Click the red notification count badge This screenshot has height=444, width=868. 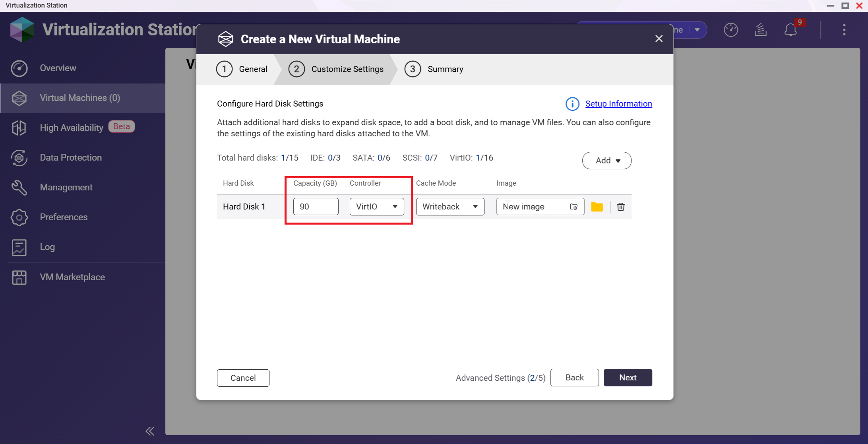point(800,22)
